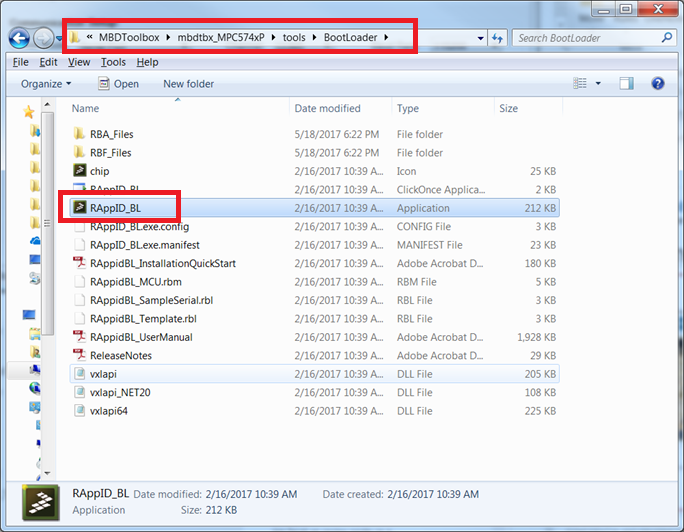Open the Help question mark button
This screenshot has height=532, width=684.
pos(657,83)
